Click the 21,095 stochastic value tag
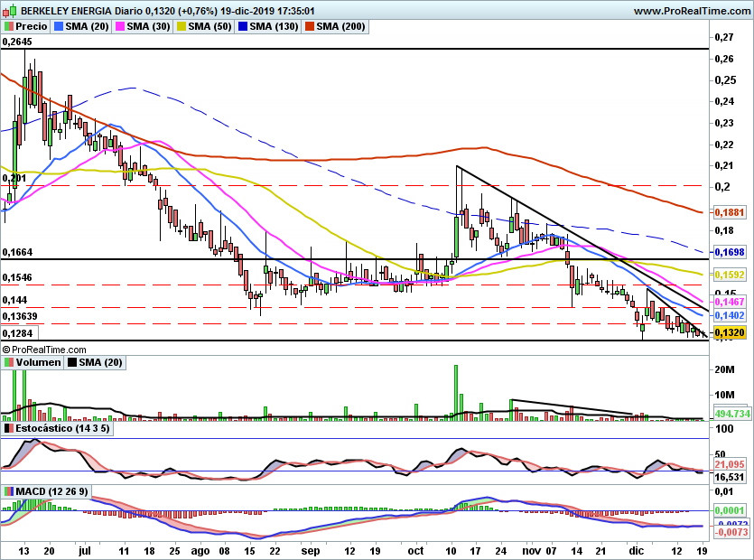 pos(728,465)
